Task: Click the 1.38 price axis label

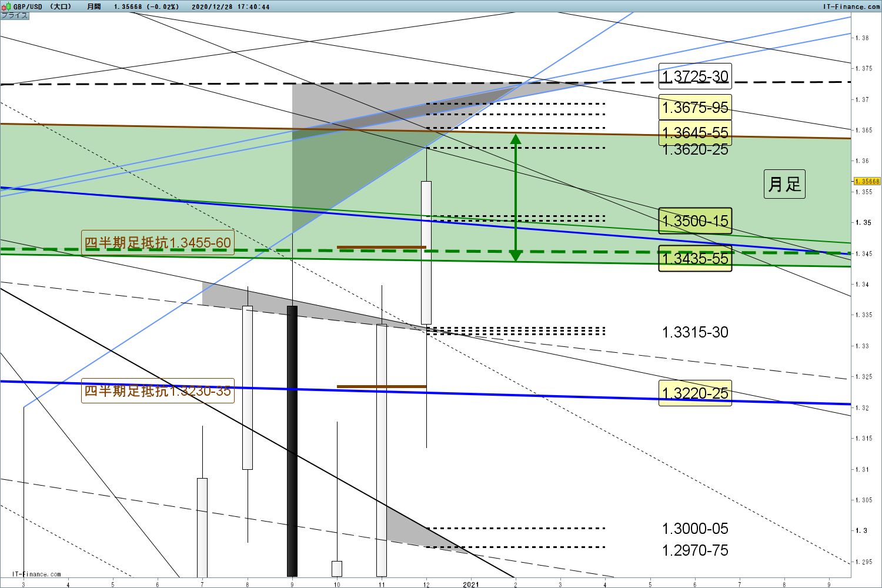Action: (x=862, y=38)
